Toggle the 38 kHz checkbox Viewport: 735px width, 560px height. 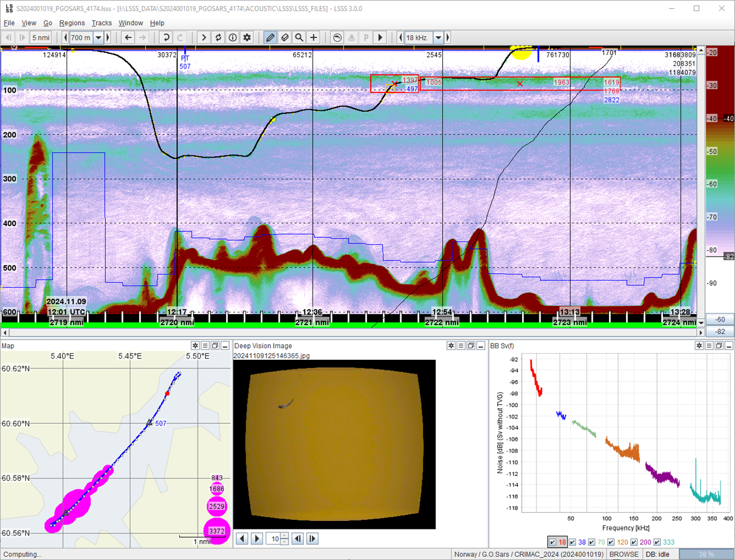coord(573,543)
